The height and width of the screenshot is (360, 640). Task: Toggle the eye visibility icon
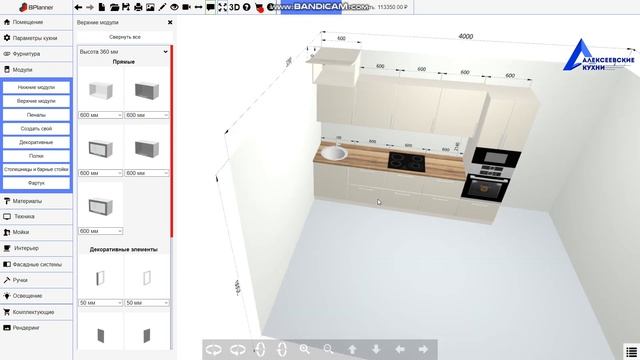174,7
